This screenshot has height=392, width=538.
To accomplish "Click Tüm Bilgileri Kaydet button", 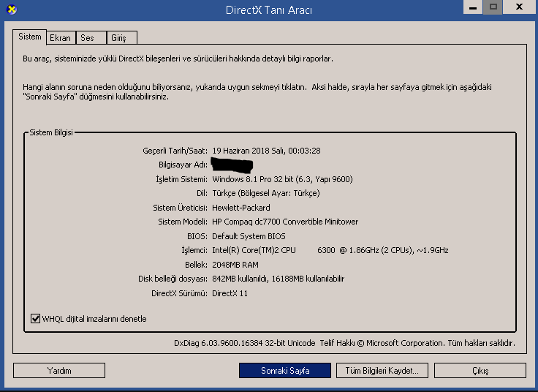I will pyautogui.click(x=382, y=371).
